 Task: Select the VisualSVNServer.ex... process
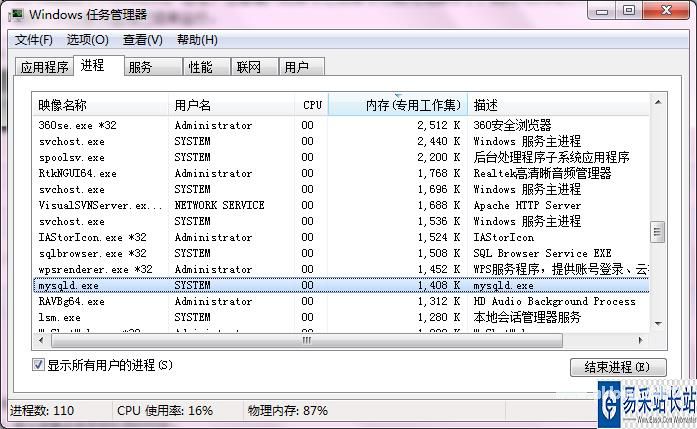[x=341, y=205]
